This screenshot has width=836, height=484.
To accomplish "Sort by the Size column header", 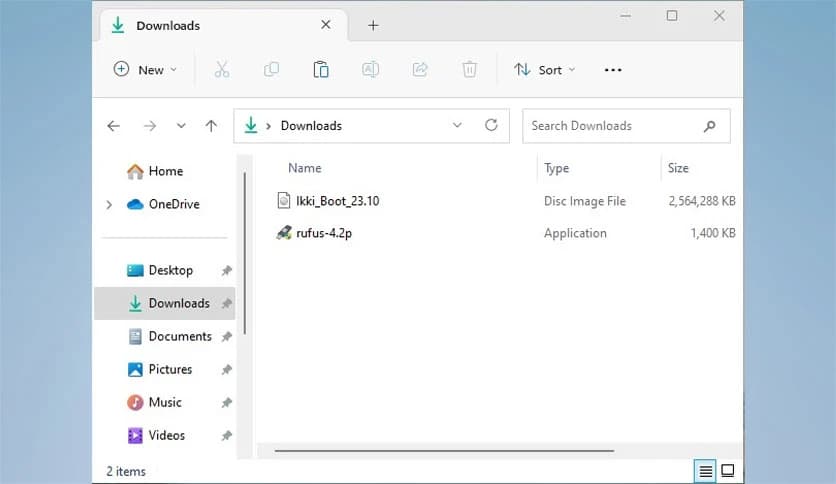I will [x=678, y=168].
